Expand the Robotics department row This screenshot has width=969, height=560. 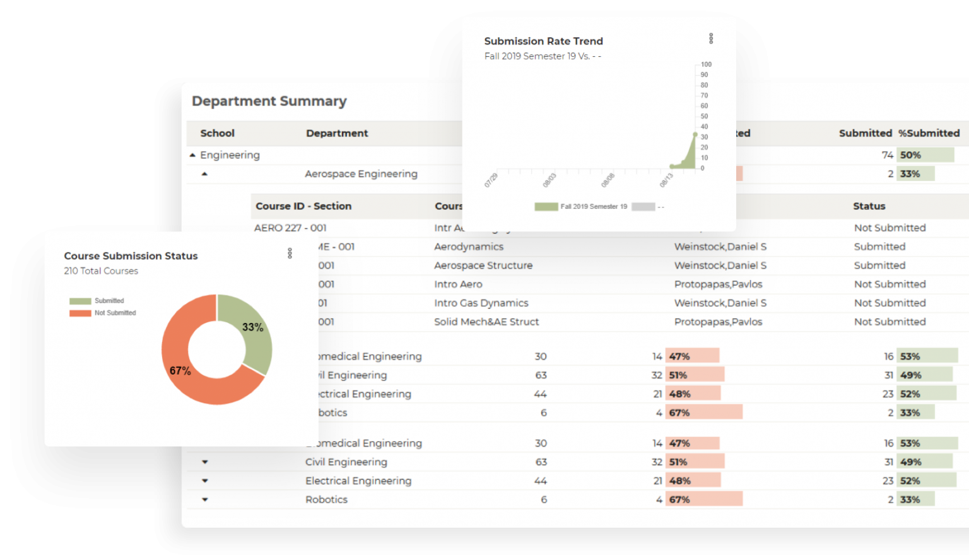pyautogui.click(x=204, y=499)
